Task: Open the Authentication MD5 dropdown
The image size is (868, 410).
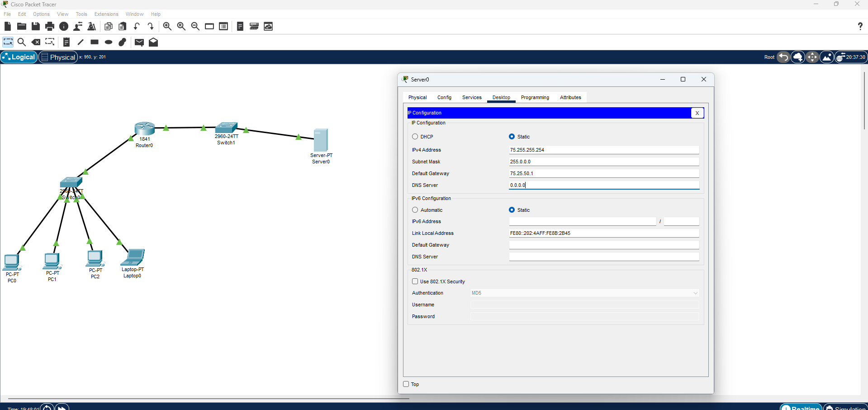Action: click(585, 293)
